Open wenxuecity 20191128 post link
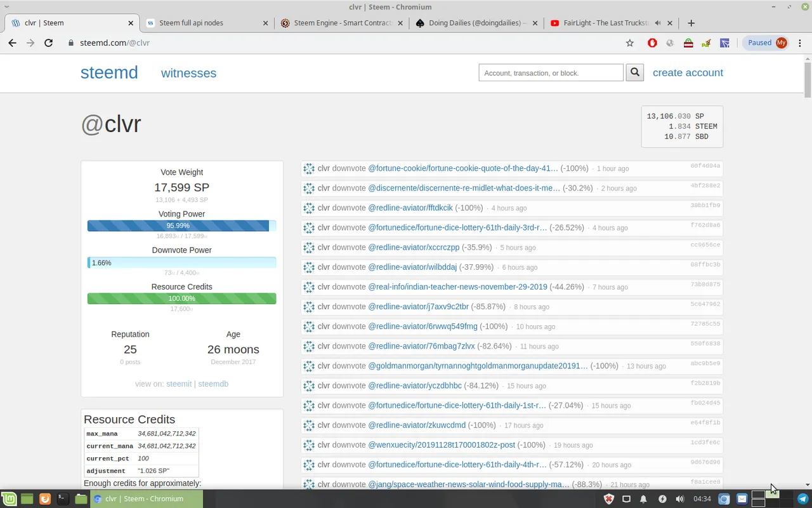Screen dimensions: 812x508 pyautogui.click(x=442, y=444)
